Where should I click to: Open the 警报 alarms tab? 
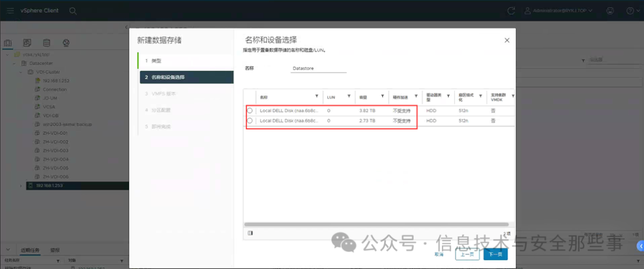click(55, 250)
